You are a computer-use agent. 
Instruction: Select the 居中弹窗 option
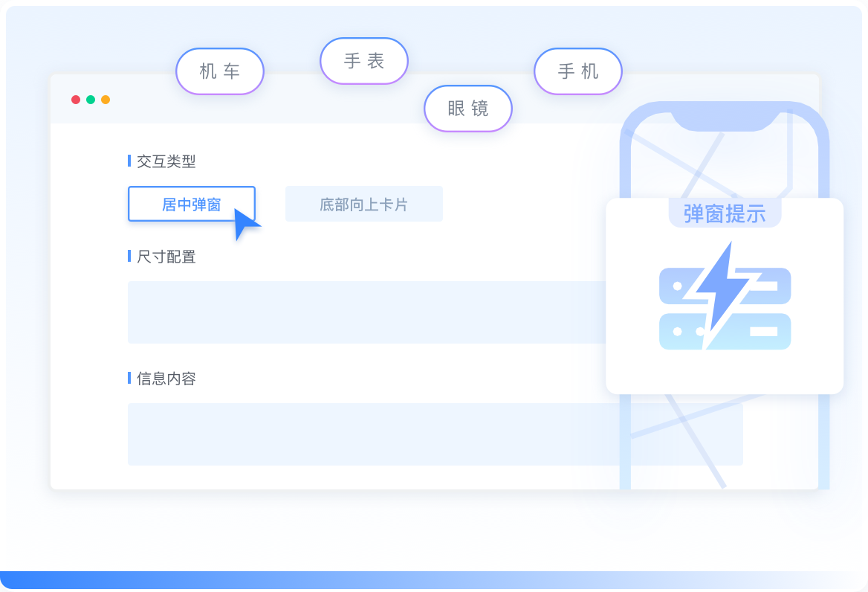[192, 204]
